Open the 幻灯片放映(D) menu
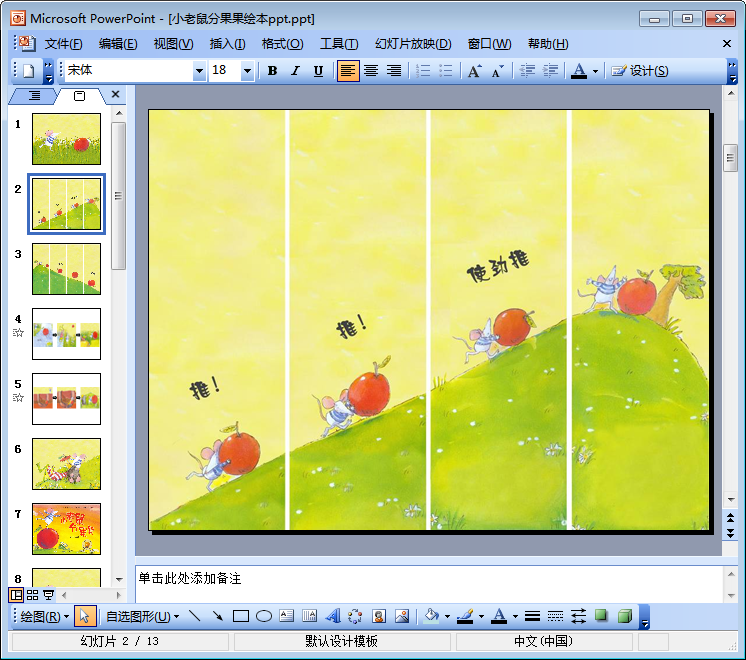The image size is (746, 660). click(413, 44)
